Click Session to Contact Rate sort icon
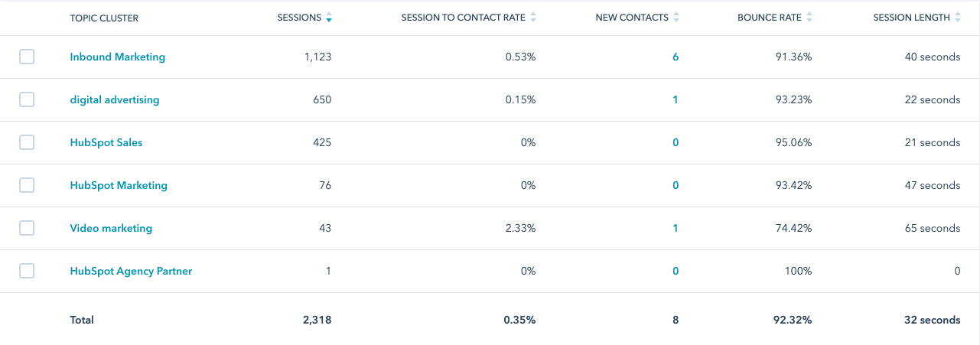 (533, 18)
